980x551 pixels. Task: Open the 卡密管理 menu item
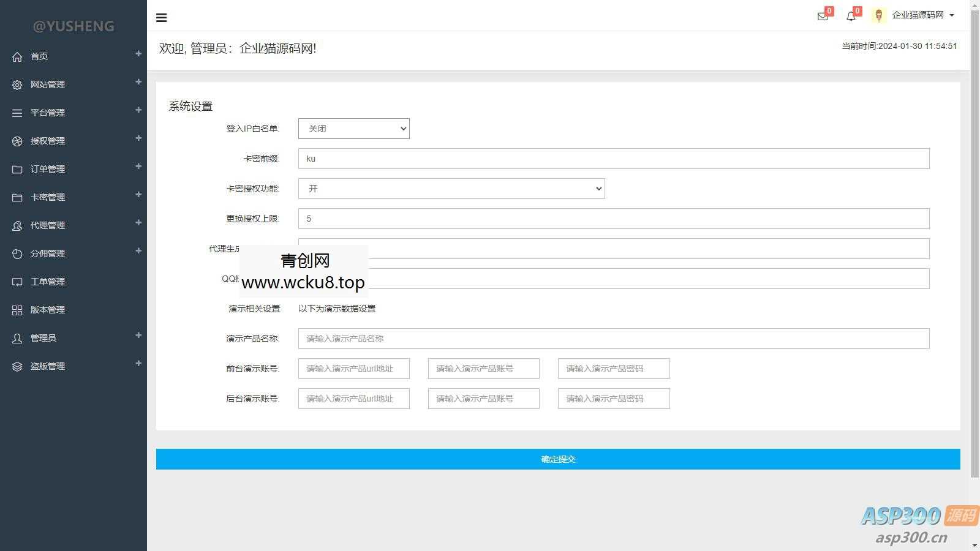(47, 197)
